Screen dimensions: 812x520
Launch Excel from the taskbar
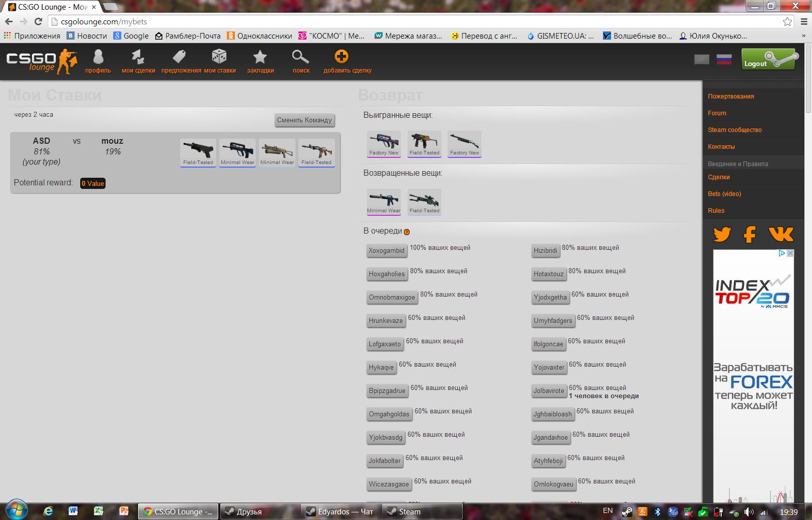tap(98, 511)
